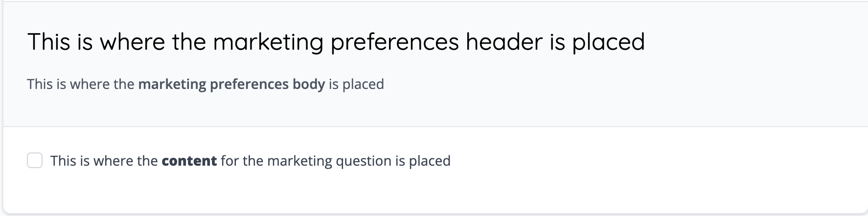Click "is placed" at the checkbox label's end
The image size is (868, 216).
coord(423,161)
